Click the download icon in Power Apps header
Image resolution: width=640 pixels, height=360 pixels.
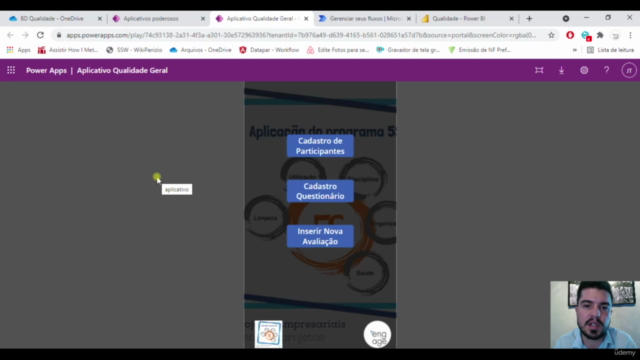point(562,70)
